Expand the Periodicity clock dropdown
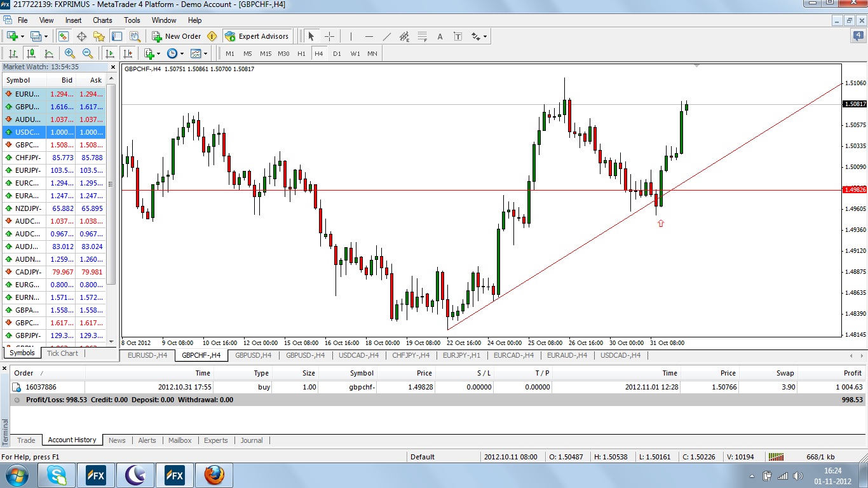This screenshot has height=488, width=868. pos(182,53)
